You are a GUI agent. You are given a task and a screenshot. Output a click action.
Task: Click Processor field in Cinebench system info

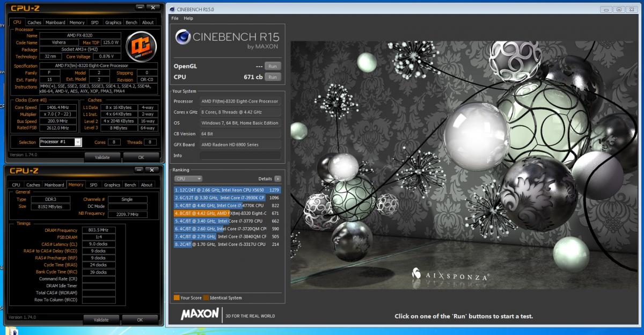tap(240, 101)
